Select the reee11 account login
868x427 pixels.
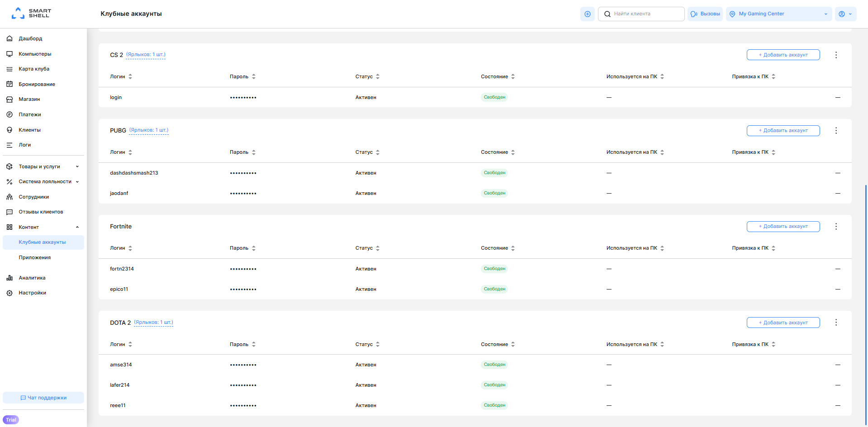coord(118,405)
